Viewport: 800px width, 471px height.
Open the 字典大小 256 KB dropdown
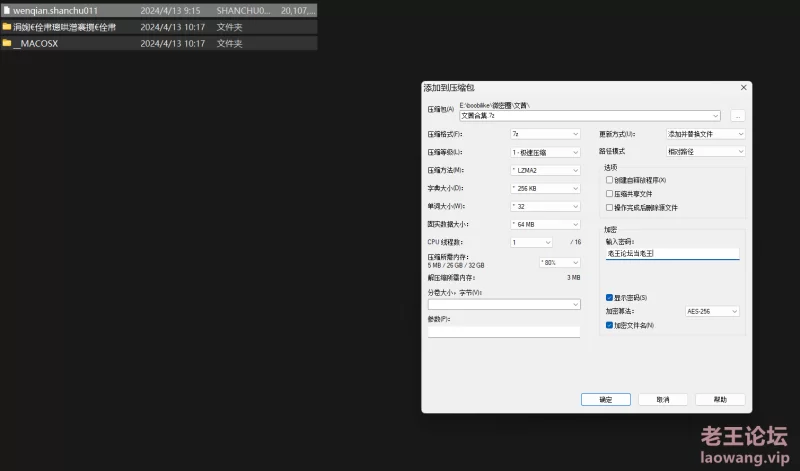pos(545,188)
